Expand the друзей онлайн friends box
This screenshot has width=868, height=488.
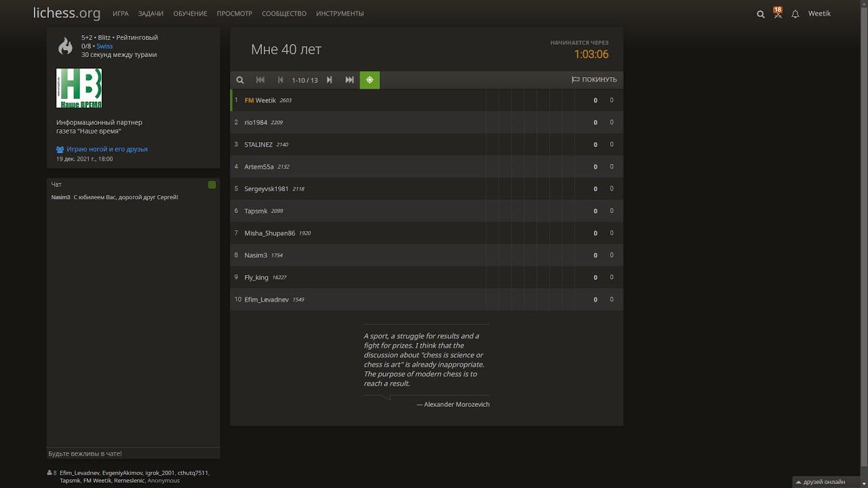pos(825,482)
